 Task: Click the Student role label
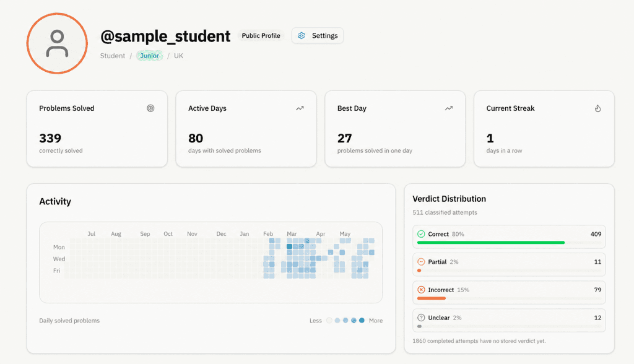pyautogui.click(x=113, y=56)
